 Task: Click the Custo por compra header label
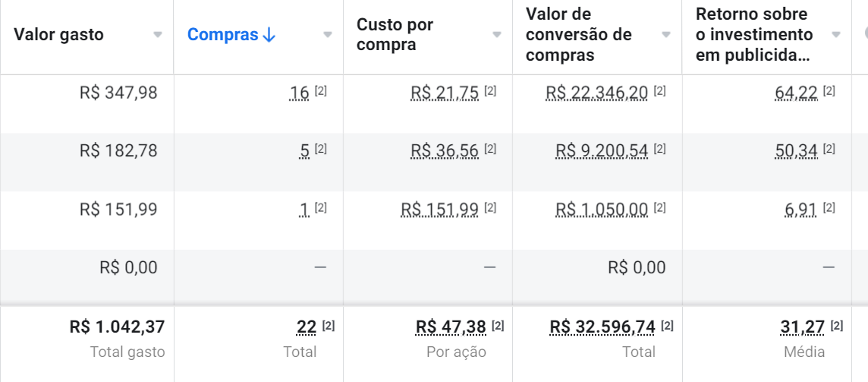click(x=395, y=35)
